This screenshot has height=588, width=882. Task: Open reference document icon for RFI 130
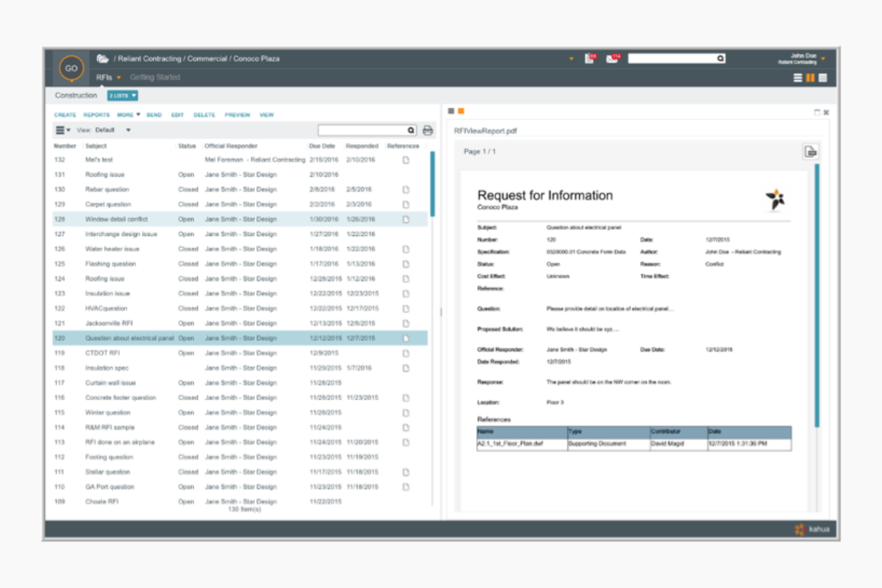[406, 190]
